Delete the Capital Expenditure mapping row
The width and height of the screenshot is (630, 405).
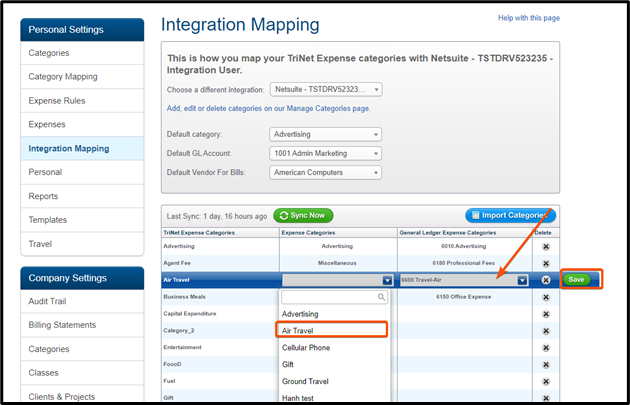coord(546,313)
